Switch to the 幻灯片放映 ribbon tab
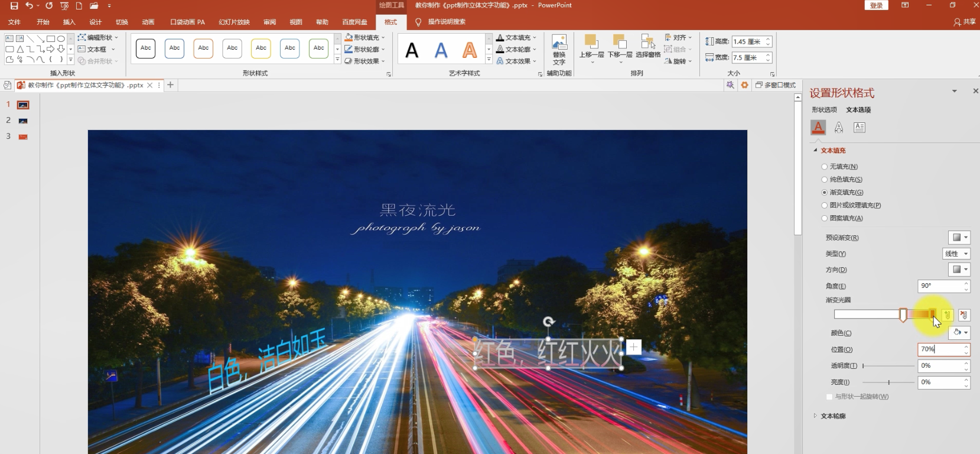The height and width of the screenshot is (454, 980). [x=235, y=22]
